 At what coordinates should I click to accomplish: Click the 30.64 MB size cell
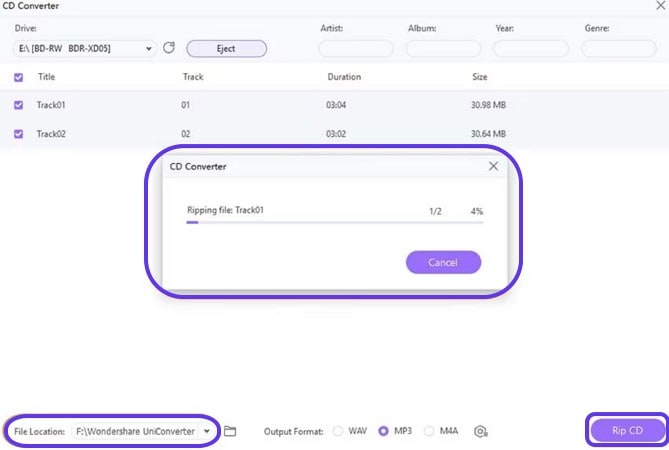coord(488,134)
